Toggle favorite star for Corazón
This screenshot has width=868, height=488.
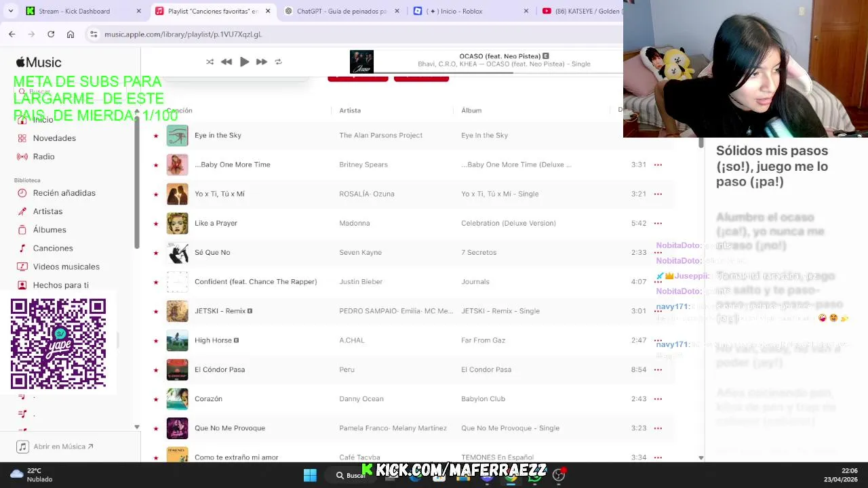(156, 399)
